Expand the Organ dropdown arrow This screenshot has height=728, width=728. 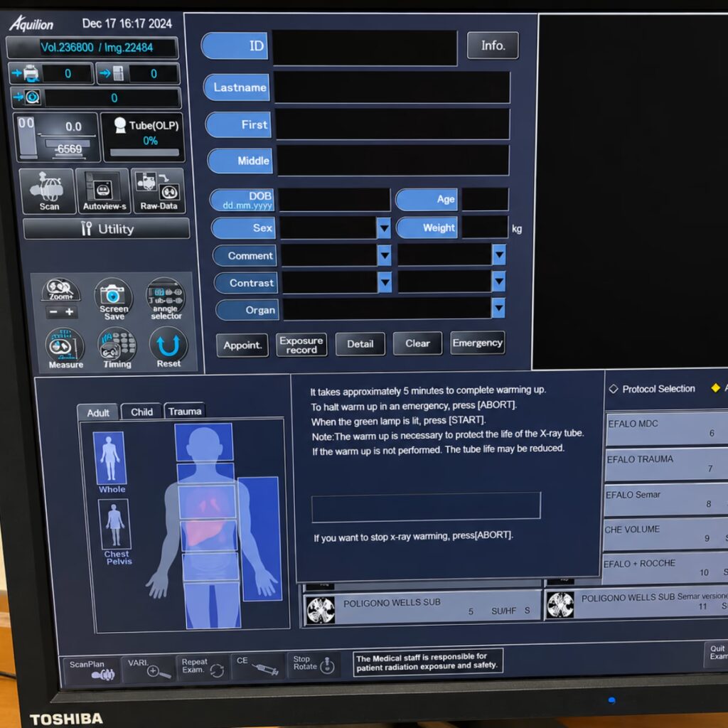coord(498,308)
